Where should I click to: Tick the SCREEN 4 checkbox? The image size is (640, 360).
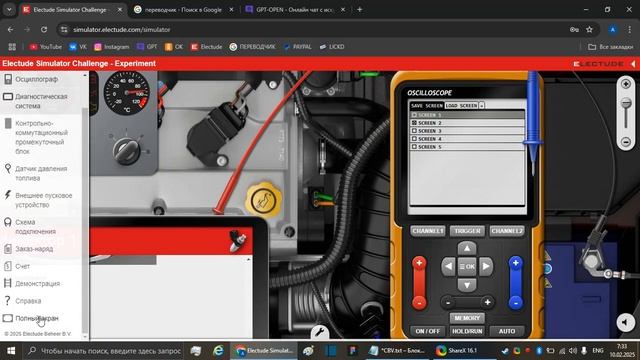click(414, 139)
